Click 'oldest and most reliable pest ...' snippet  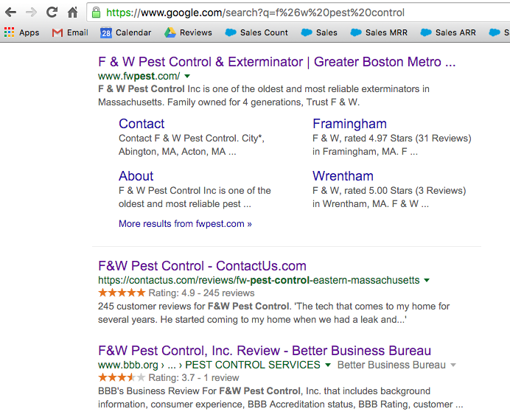[x=185, y=204]
